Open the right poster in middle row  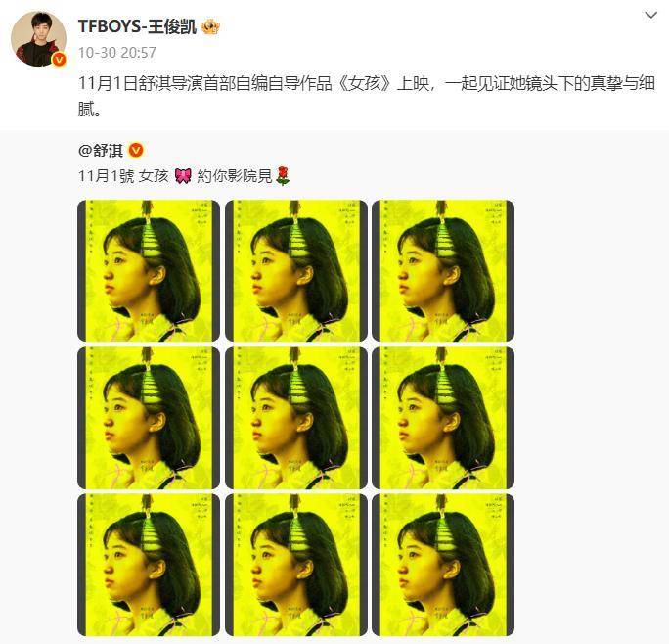pos(443,418)
